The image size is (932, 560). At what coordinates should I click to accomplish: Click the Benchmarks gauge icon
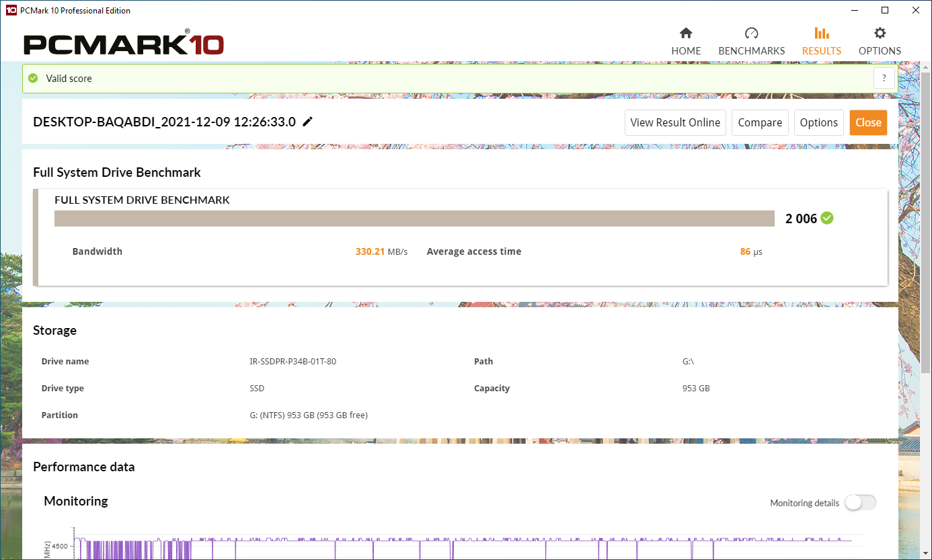[752, 33]
